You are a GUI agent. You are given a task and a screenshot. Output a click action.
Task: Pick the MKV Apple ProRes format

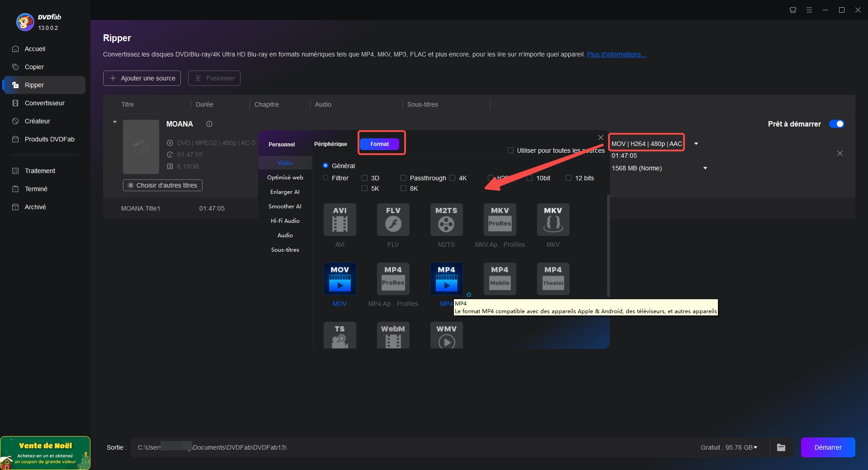(500, 220)
